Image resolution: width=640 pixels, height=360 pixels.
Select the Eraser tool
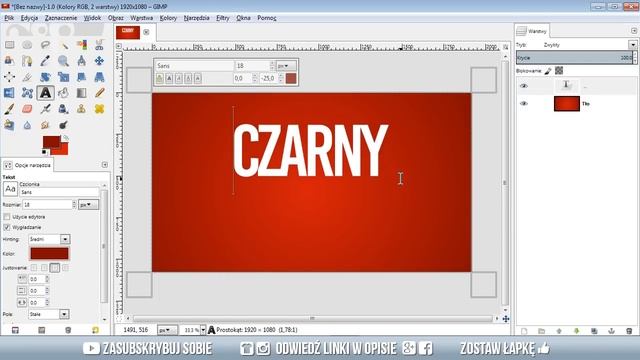[x=27, y=109]
